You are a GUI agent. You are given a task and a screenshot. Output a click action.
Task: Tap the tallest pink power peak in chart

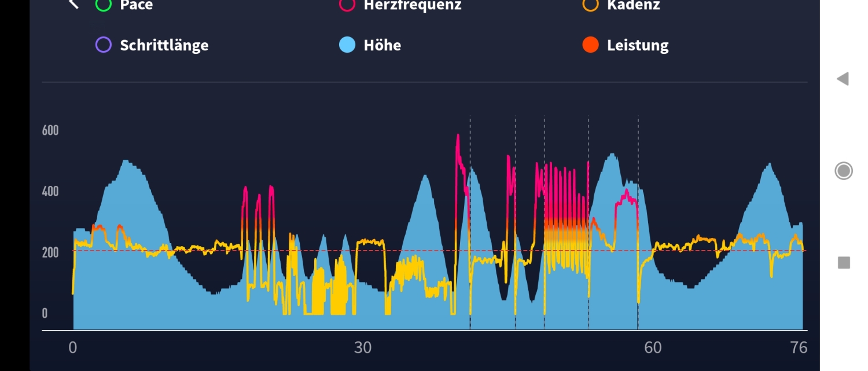pyautogui.click(x=458, y=137)
